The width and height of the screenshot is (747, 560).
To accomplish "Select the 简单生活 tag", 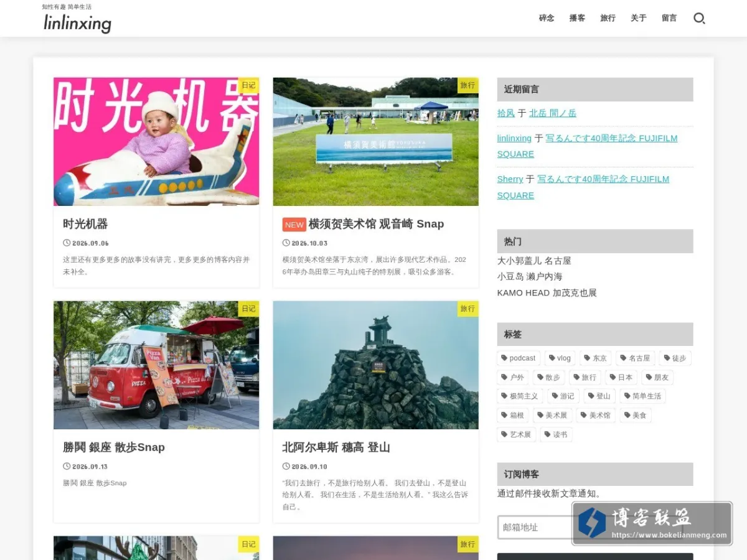I will (x=643, y=396).
